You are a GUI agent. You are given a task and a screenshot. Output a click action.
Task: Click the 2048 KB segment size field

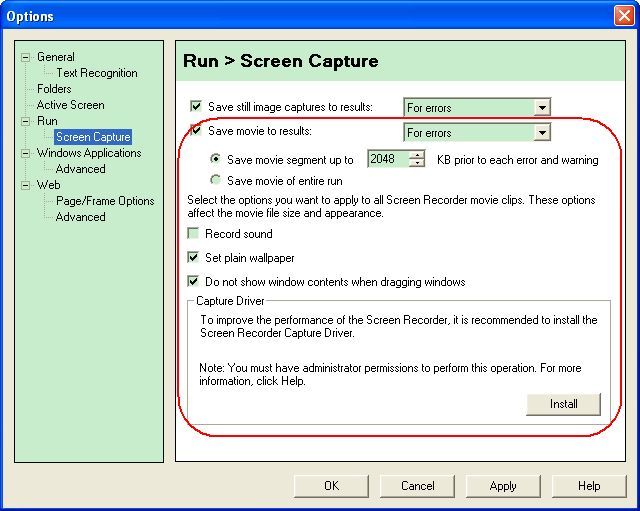pyautogui.click(x=388, y=159)
